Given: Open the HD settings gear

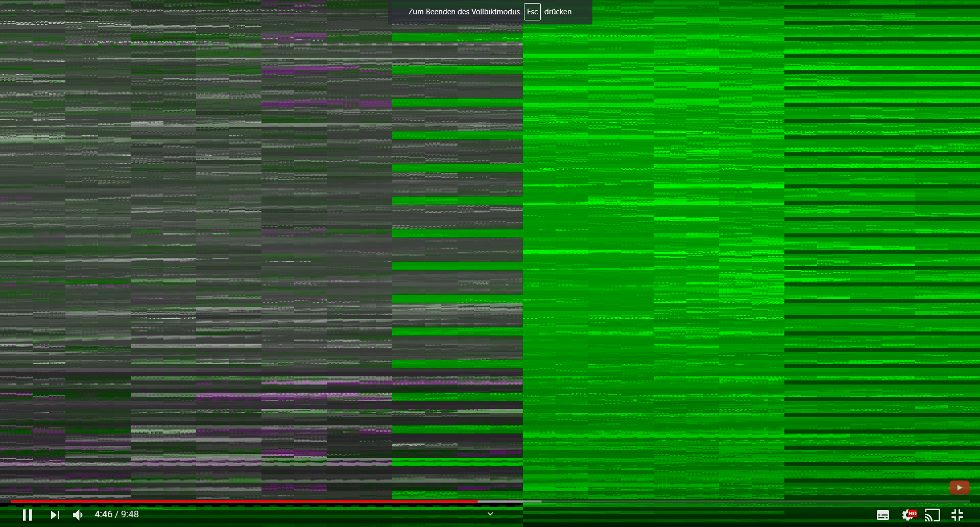Looking at the screenshot, I should click(909, 515).
